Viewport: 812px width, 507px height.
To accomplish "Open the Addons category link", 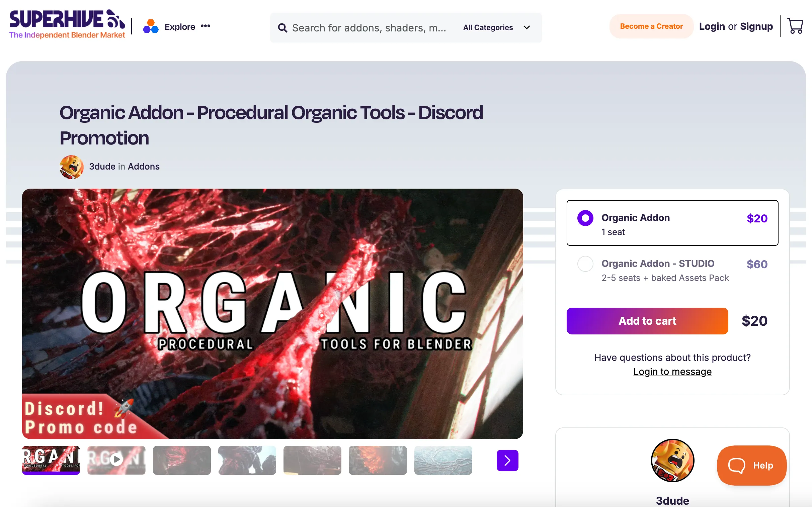I will tap(144, 167).
